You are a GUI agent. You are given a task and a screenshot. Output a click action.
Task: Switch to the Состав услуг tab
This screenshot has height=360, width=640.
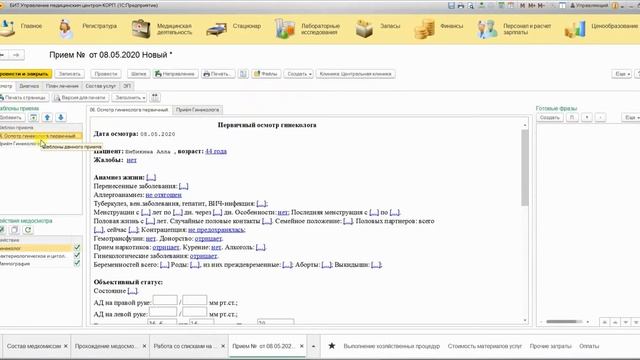101,86
